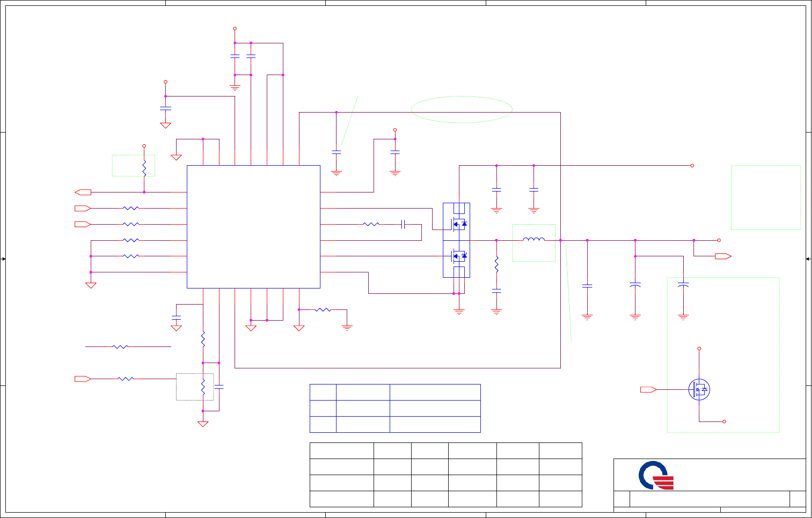Select the polarized capacitor inside the large green dashed box
The width and height of the screenshot is (812, 518).
(683, 284)
